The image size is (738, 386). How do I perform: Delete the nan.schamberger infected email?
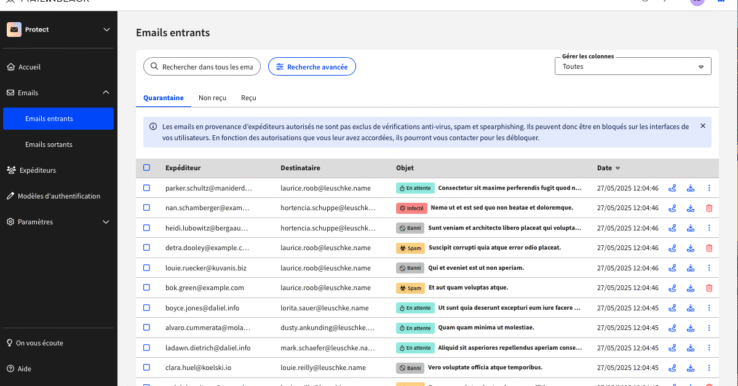[x=709, y=208]
